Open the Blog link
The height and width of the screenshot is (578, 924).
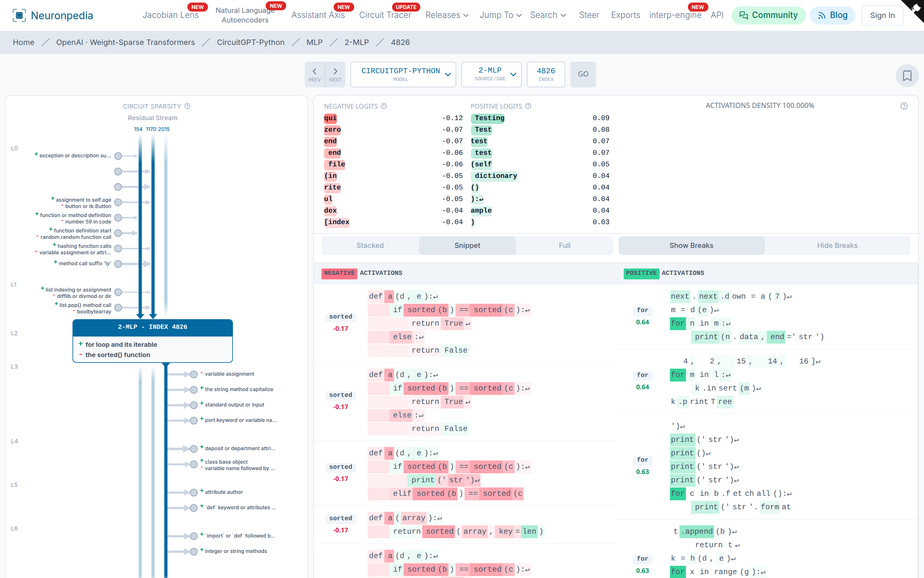coord(832,15)
